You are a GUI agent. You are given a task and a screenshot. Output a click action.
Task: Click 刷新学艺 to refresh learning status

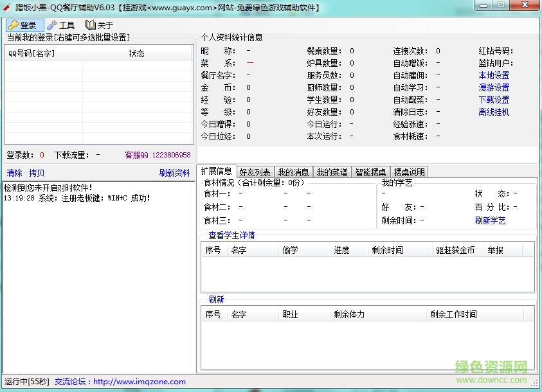(490, 220)
